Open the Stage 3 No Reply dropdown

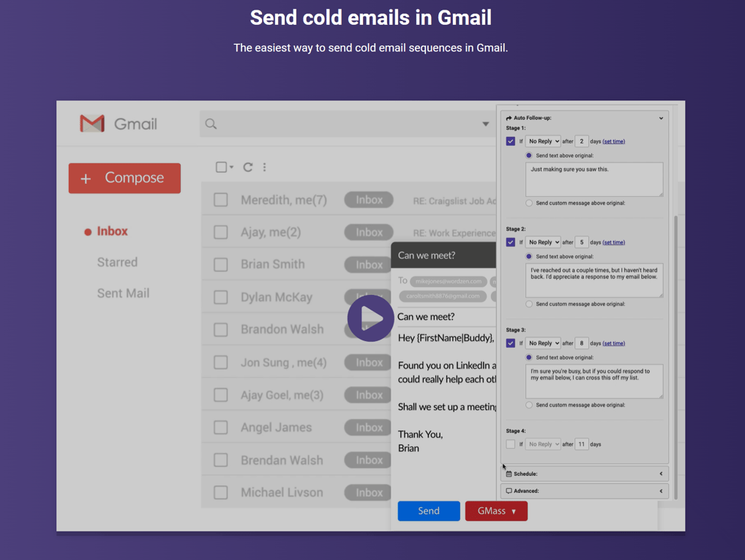(x=543, y=343)
